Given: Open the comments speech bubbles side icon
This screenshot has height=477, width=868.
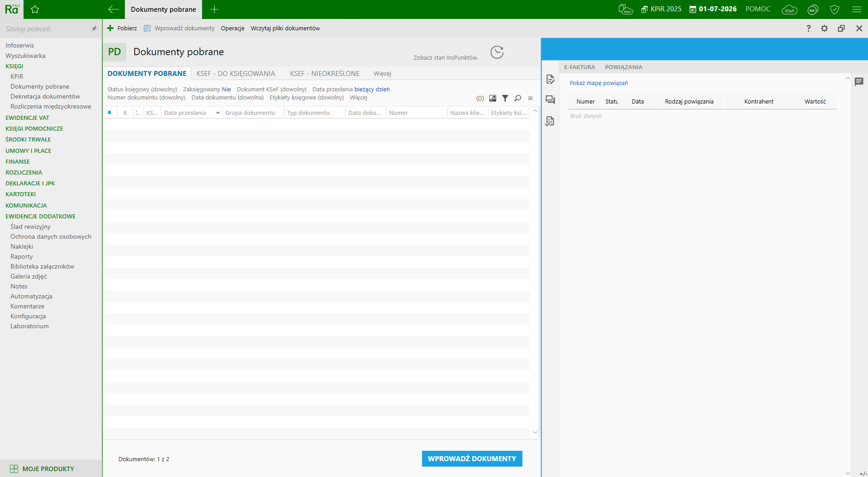Looking at the screenshot, I should tap(550, 100).
